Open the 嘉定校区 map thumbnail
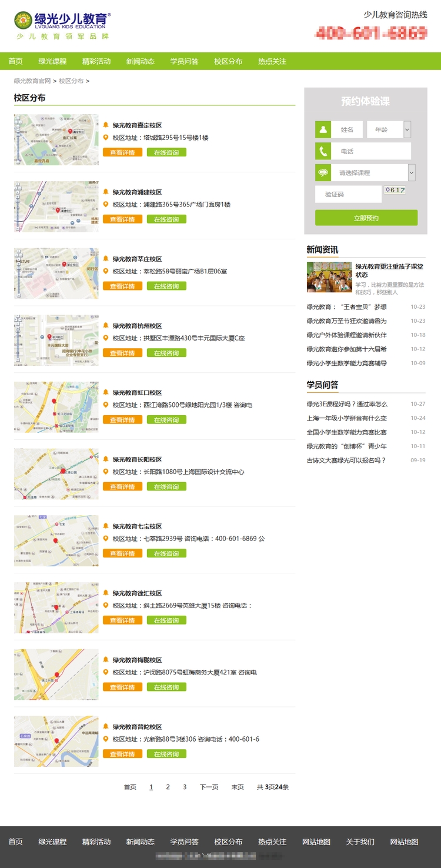Screen dimensions: 441x868 pos(56,140)
